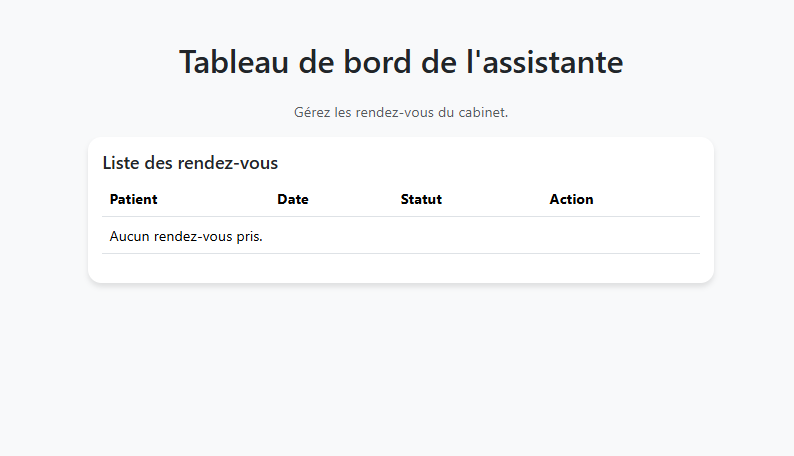This screenshot has height=456, width=794.
Task: Select the Action column header
Action: [571, 199]
